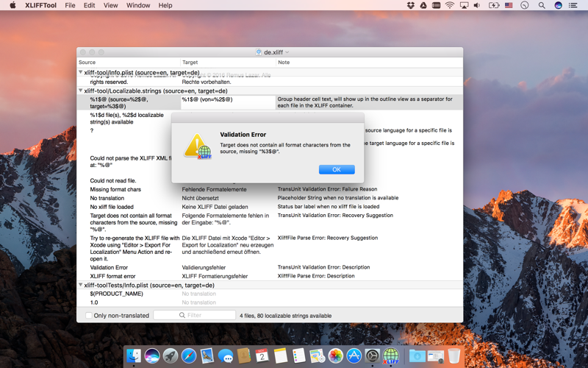
Task: Open the File menu
Action: point(70,5)
